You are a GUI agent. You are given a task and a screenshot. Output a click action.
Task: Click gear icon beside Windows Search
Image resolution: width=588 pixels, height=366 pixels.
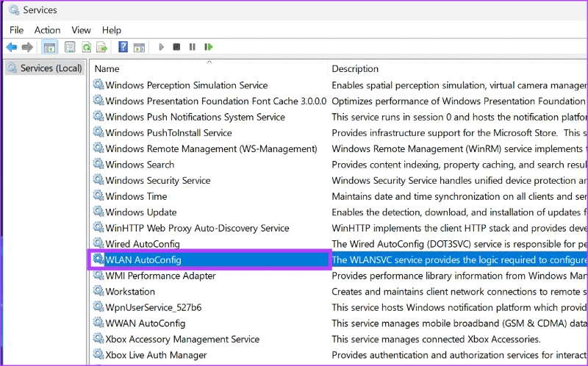point(98,164)
